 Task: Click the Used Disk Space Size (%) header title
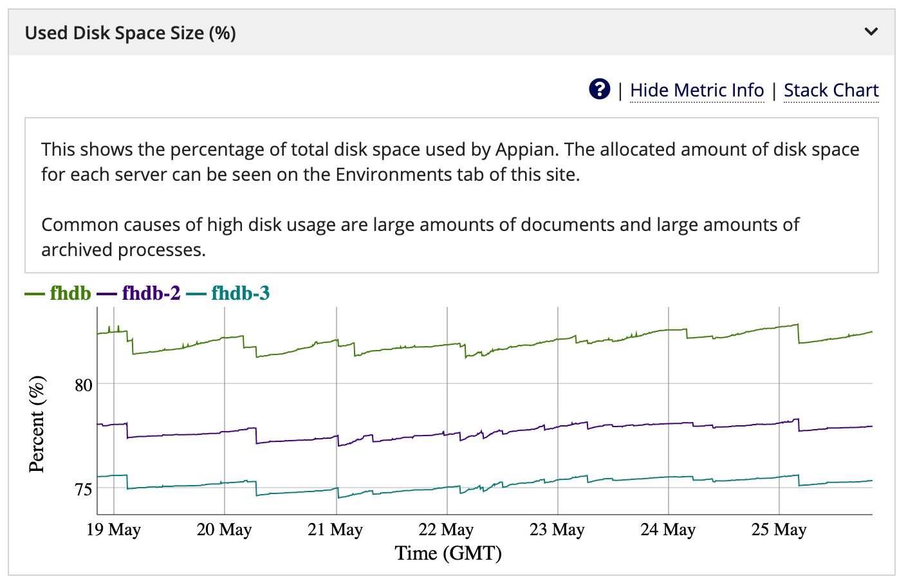coord(131,33)
